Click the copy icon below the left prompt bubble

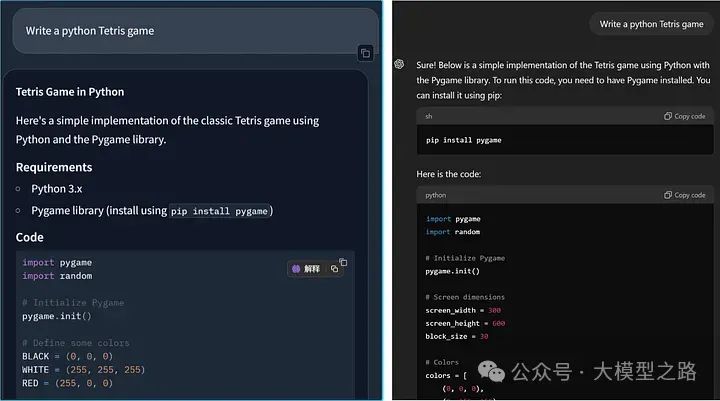[365, 53]
